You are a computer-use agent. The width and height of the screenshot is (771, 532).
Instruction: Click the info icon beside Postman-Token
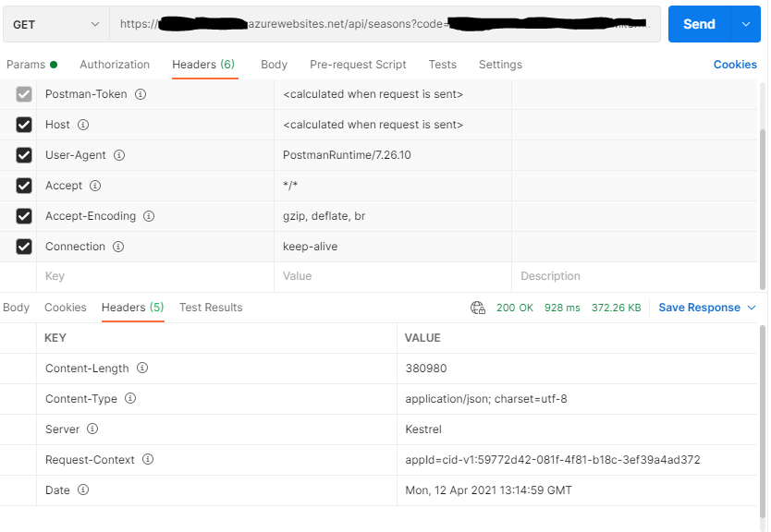click(x=140, y=93)
